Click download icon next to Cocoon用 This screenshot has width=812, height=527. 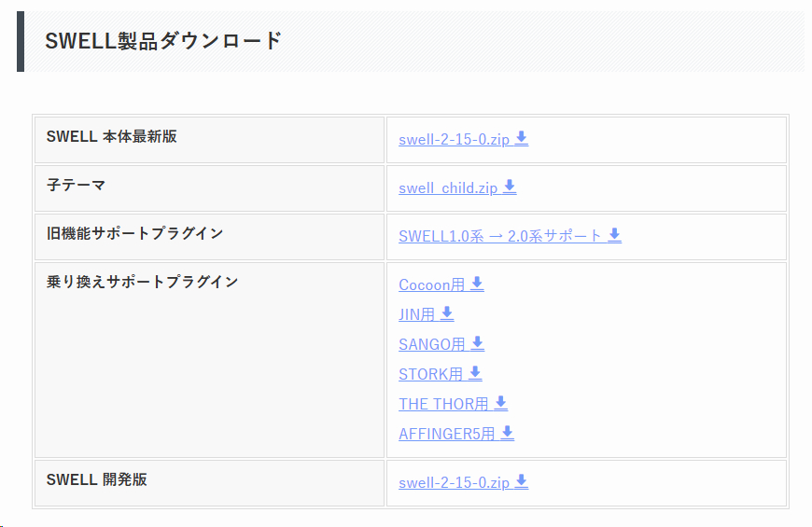[x=477, y=284]
